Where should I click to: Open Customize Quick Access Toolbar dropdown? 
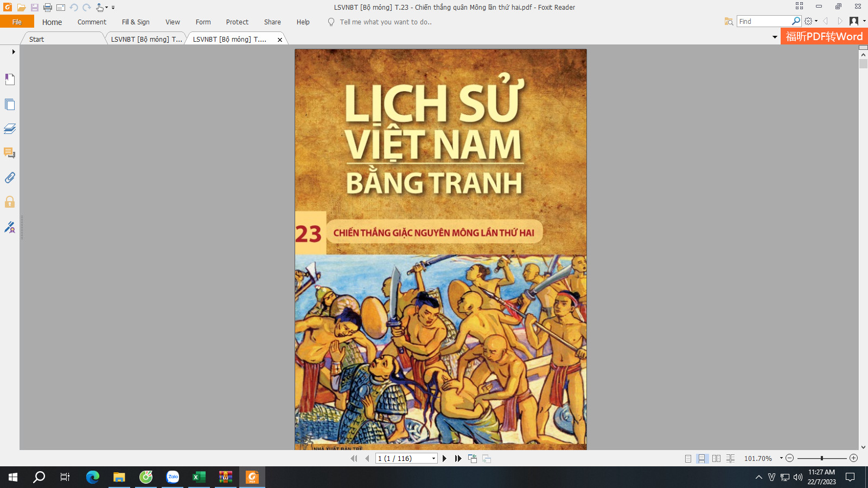[x=113, y=8]
